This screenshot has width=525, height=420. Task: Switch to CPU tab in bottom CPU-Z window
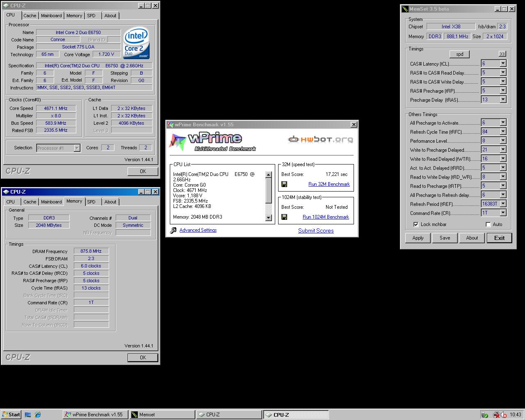click(x=11, y=202)
